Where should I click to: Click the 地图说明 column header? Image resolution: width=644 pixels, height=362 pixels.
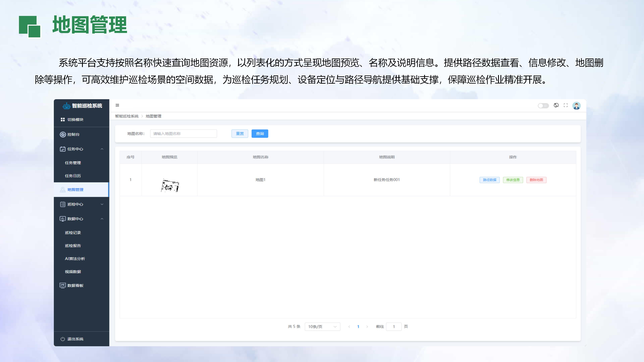(x=387, y=157)
